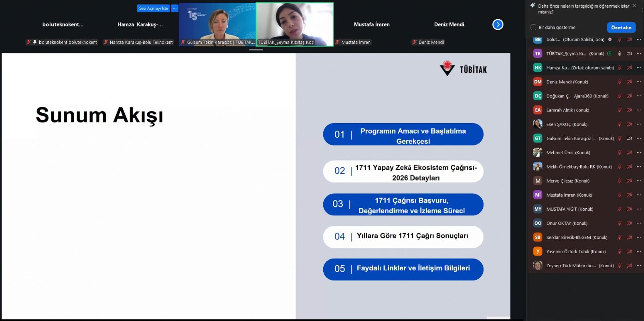Open more options for bolut... (Oturum Sahibi, ben)
This screenshot has width=644, height=321.
coord(639,39)
